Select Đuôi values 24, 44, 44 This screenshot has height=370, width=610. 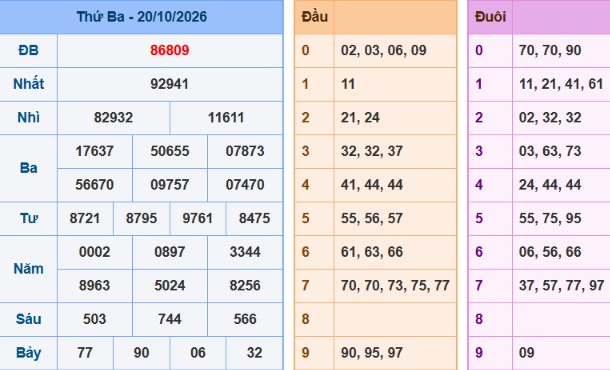click(x=550, y=184)
